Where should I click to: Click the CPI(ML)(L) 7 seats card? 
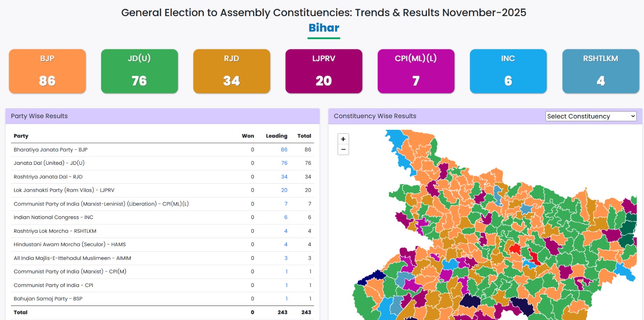tap(416, 71)
